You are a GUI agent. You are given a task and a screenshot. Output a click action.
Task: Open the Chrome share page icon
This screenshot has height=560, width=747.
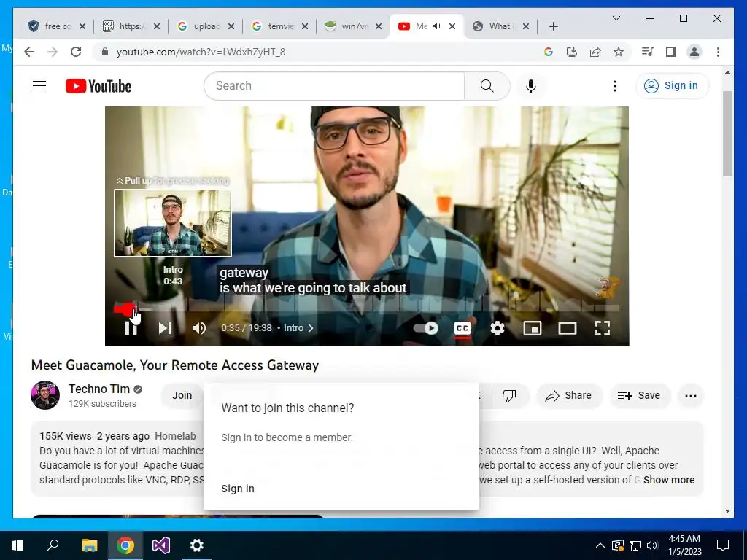pos(595,52)
